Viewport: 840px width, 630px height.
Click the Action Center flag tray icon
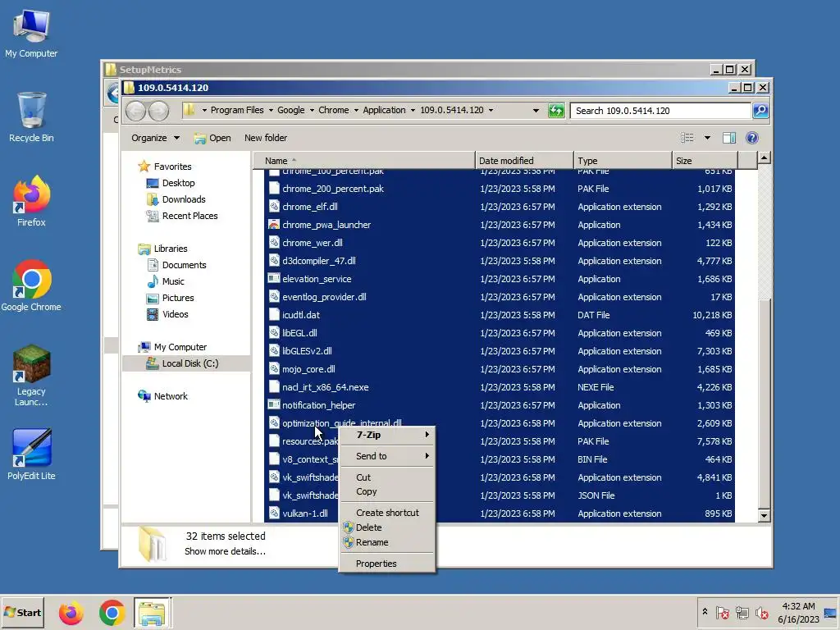(722, 613)
